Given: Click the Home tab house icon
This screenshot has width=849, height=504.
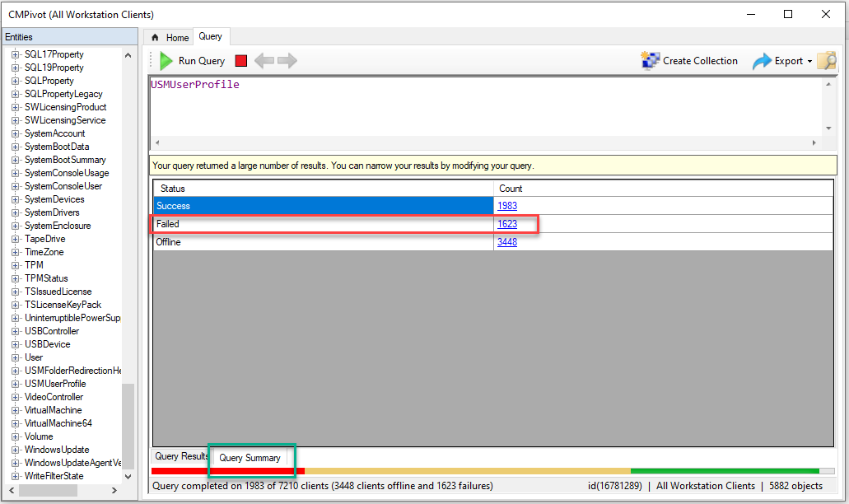Looking at the screenshot, I should (x=156, y=37).
